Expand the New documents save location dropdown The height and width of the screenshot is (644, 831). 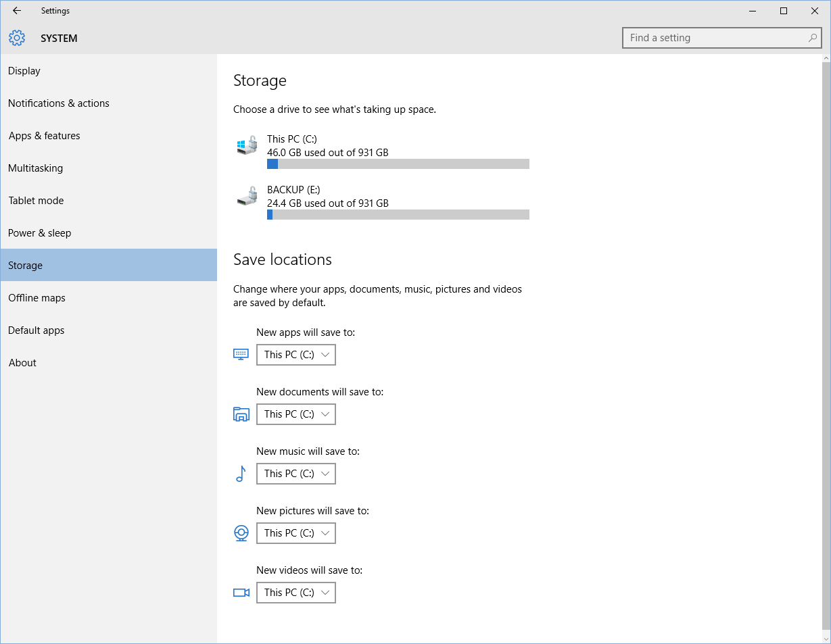pyautogui.click(x=296, y=414)
